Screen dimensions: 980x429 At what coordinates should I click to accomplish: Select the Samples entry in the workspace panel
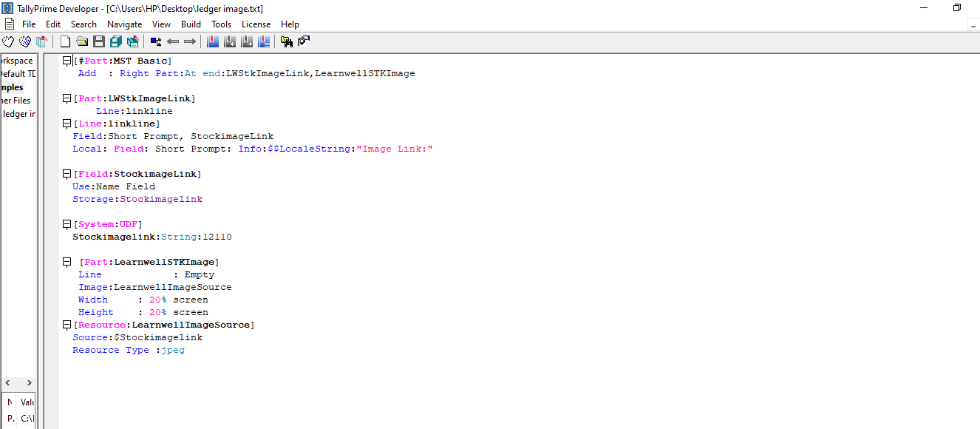point(12,87)
